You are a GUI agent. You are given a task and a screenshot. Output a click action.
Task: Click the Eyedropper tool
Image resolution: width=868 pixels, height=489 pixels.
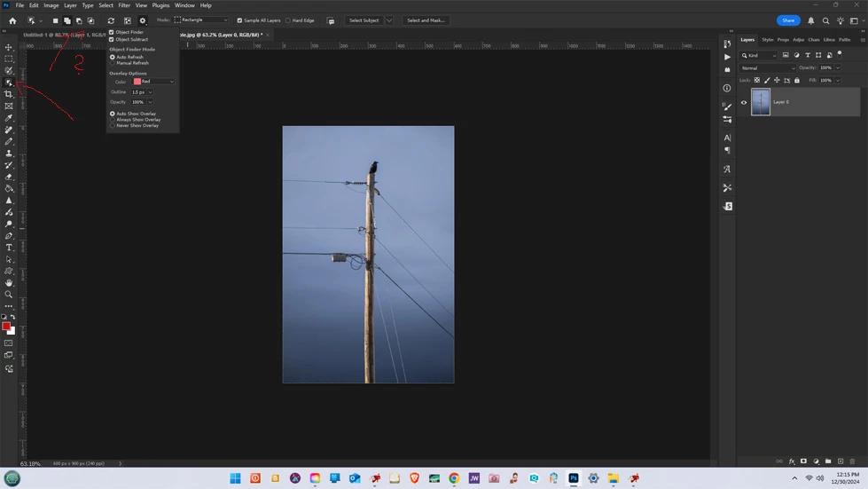click(9, 118)
